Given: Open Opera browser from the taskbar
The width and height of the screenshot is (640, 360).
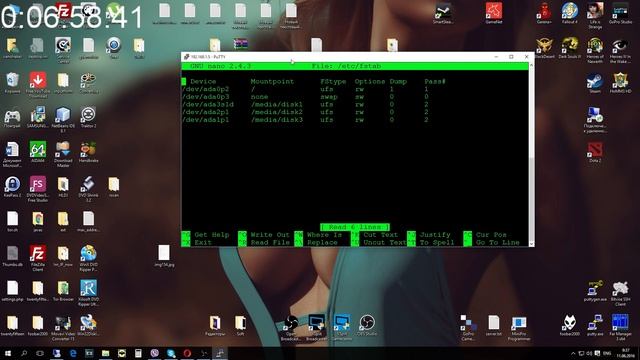Looking at the screenshot, I should [187, 353].
